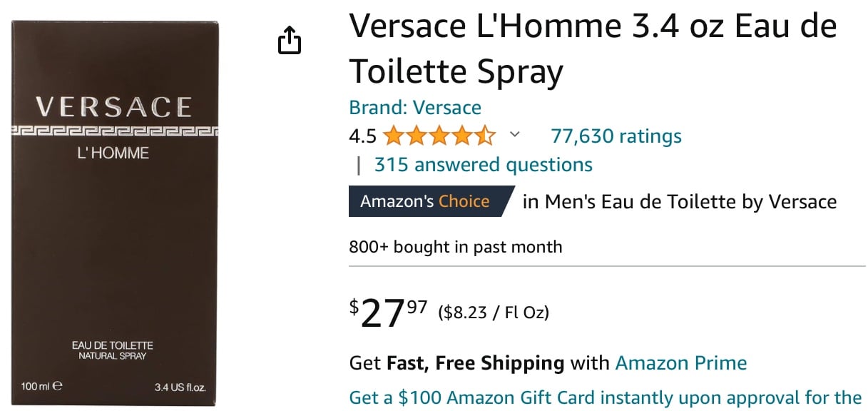Click the product title Versace L'Homme 3.4 oz
The height and width of the screenshot is (411, 868).
tap(592, 49)
